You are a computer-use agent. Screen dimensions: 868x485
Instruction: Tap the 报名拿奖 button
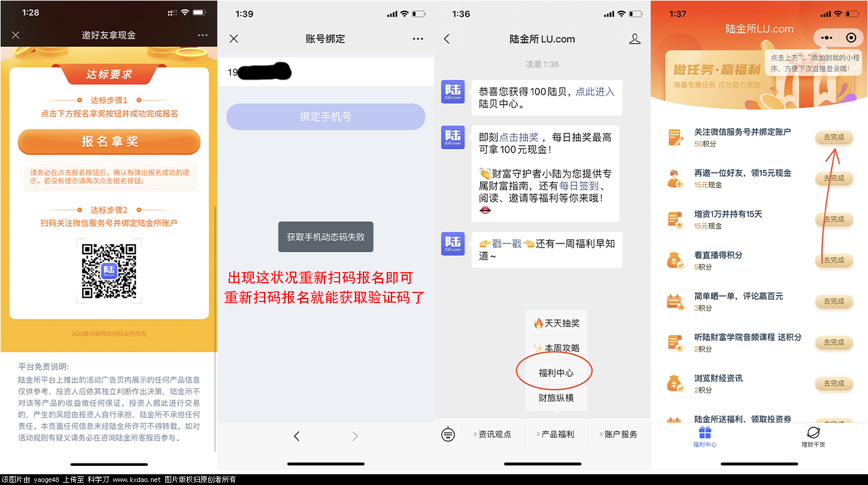[109, 142]
